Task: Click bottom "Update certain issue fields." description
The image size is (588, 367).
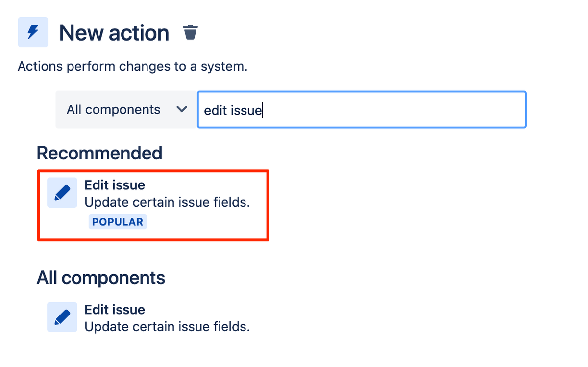Action: click(x=167, y=327)
